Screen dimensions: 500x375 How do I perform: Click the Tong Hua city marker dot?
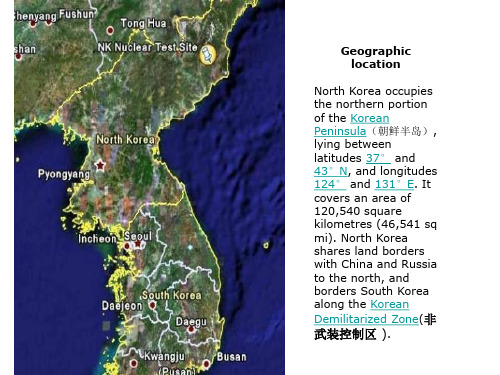110,31
